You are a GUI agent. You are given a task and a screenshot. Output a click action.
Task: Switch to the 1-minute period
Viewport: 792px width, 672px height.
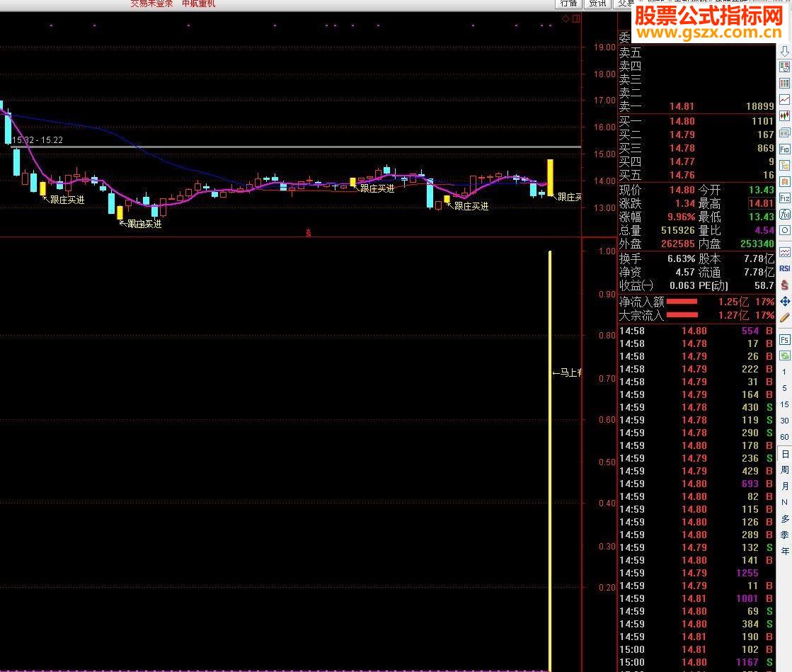784,372
